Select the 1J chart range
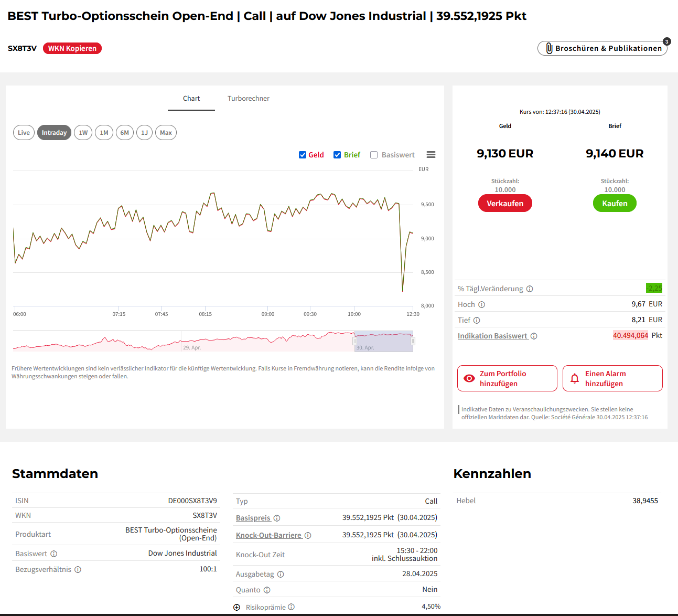The image size is (678, 616). click(x=145, y=133)
